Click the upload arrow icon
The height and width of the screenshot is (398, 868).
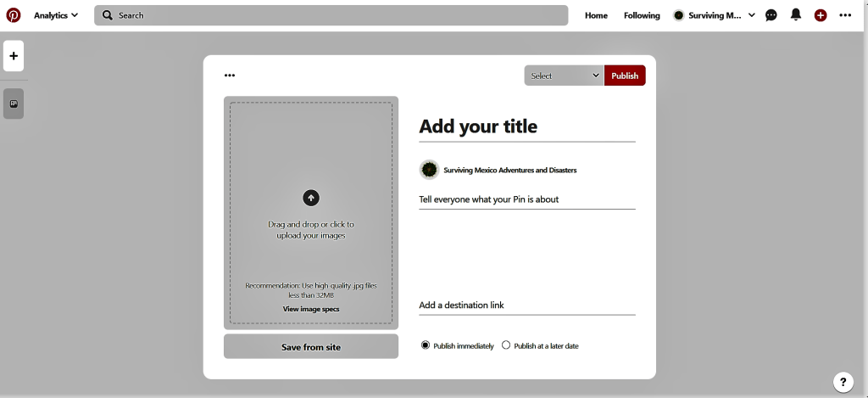click(x=311, y=198)
